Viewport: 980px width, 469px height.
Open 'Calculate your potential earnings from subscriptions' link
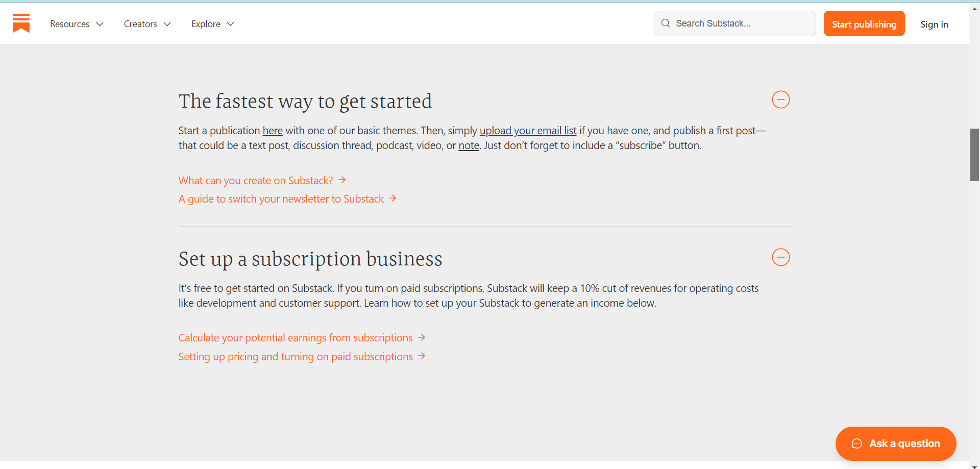302,338
